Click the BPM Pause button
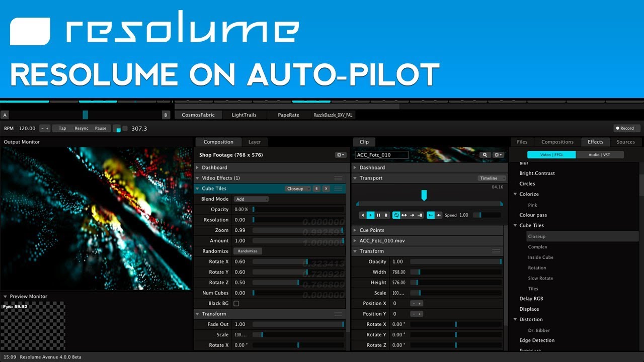Screen dimensions: 644x362 tap(101, 128)
